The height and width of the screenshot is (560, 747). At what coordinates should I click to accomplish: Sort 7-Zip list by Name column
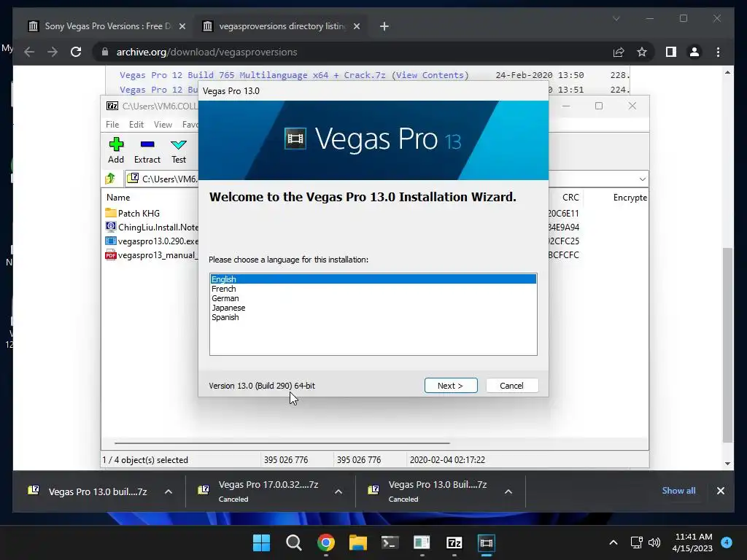click(x=118, y=197)
